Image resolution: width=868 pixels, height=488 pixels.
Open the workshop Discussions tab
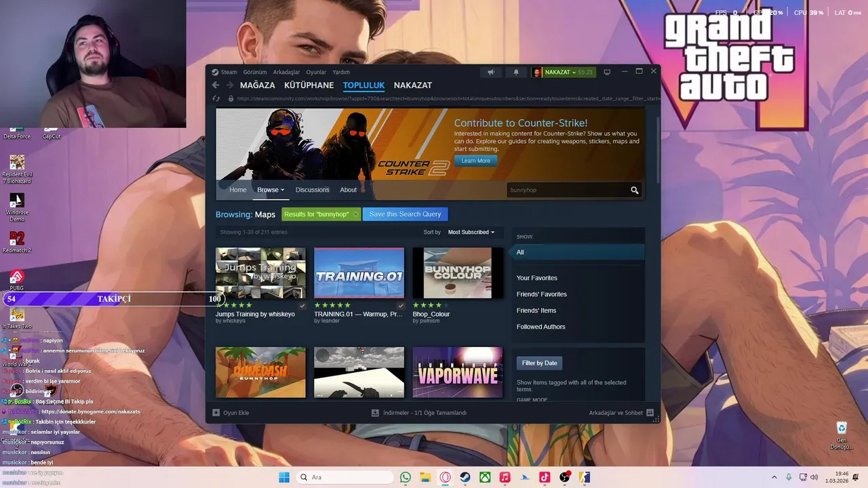tap(312, 190)
